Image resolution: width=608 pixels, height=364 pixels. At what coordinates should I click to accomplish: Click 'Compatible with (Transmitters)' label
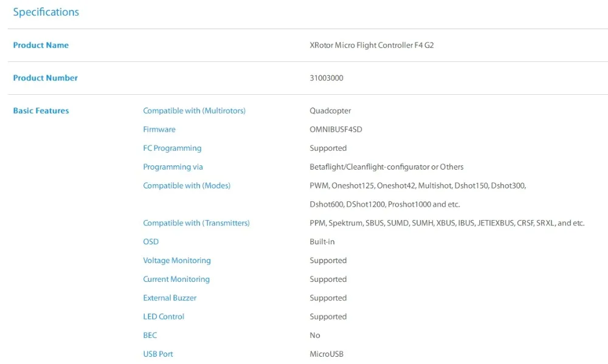(196, 223)
